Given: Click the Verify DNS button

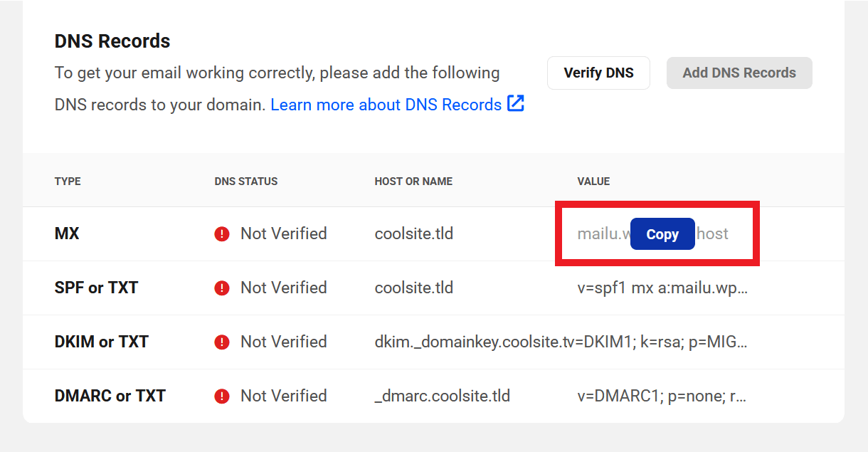Looking at the screenshot, I should [598, 73].
